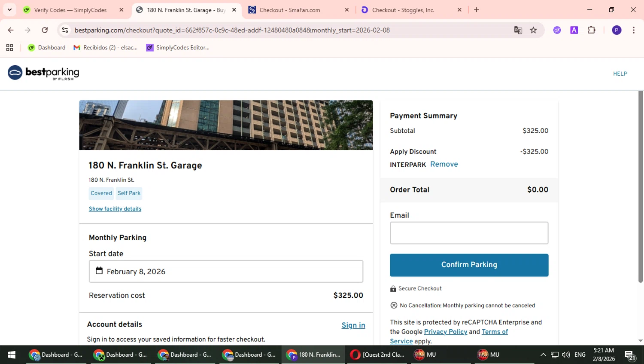This screenshot has width=644, height=364.
Task: Click the Self Park amenity tag
Action: tap(129, 193)
